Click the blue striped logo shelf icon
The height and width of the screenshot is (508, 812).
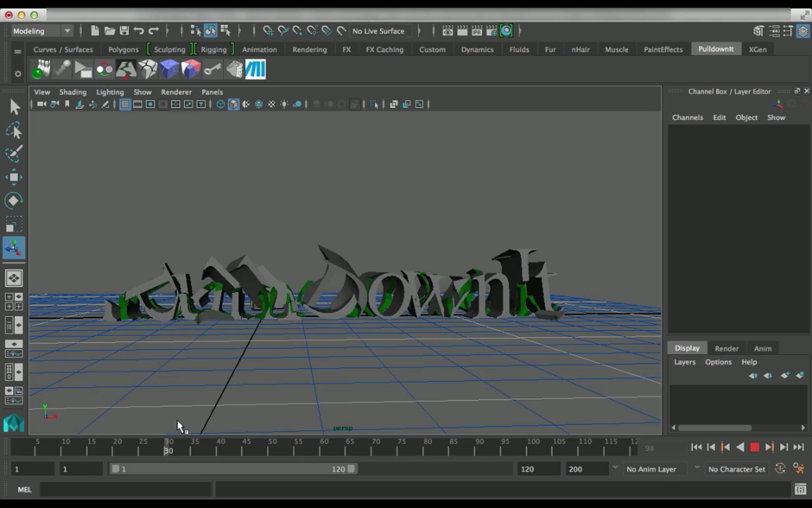pyautogui.click(x=255, y=69)
